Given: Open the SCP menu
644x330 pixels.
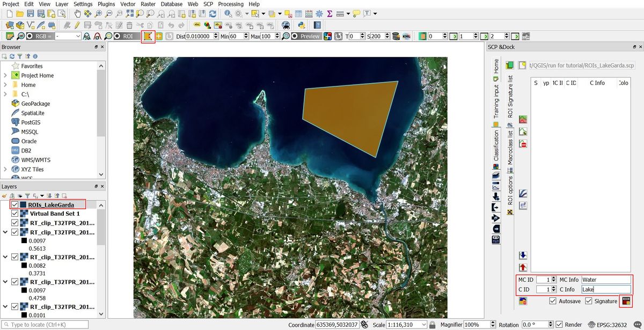Looking at the screenshot, I should tap(208, 4).
